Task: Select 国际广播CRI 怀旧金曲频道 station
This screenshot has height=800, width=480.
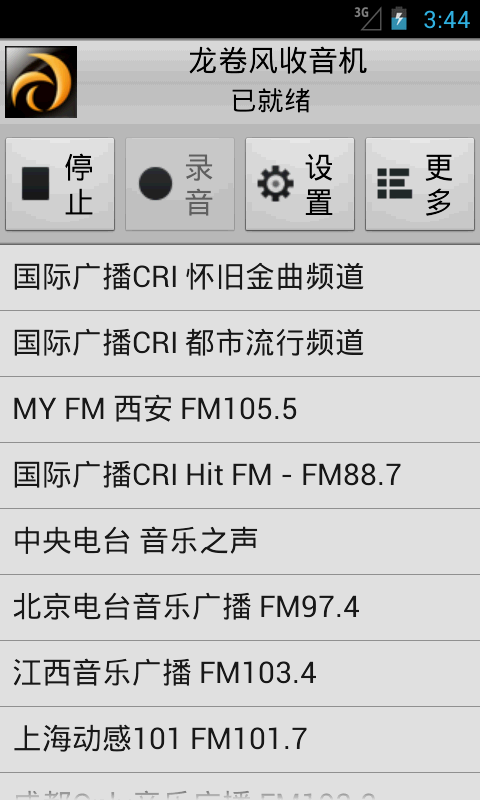Action: tap(240, 277)
